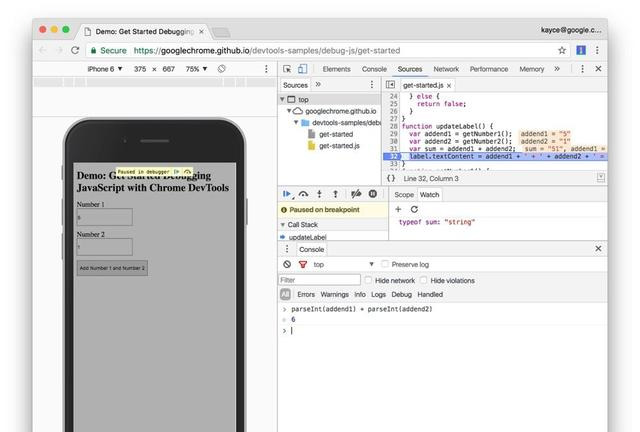Click the breakpoint on line 32 gutter
This screenshot has width=640, height=432.
[x=393, y=156]
